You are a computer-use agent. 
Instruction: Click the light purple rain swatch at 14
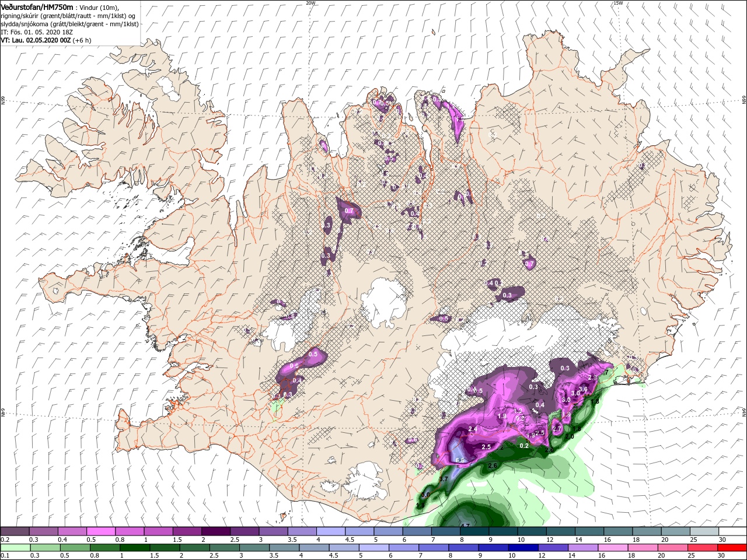click(x=582, y=548)
